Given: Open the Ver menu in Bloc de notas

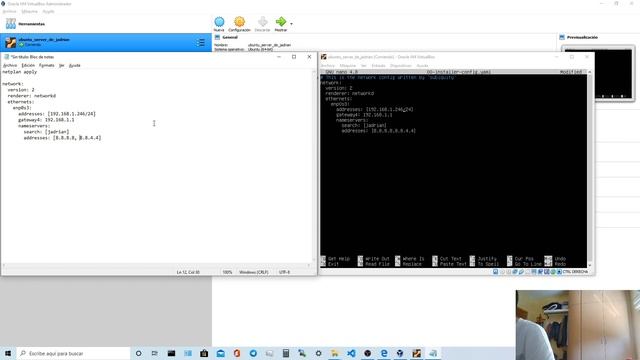Looking at the screenshot, I should tap(62, 65).
